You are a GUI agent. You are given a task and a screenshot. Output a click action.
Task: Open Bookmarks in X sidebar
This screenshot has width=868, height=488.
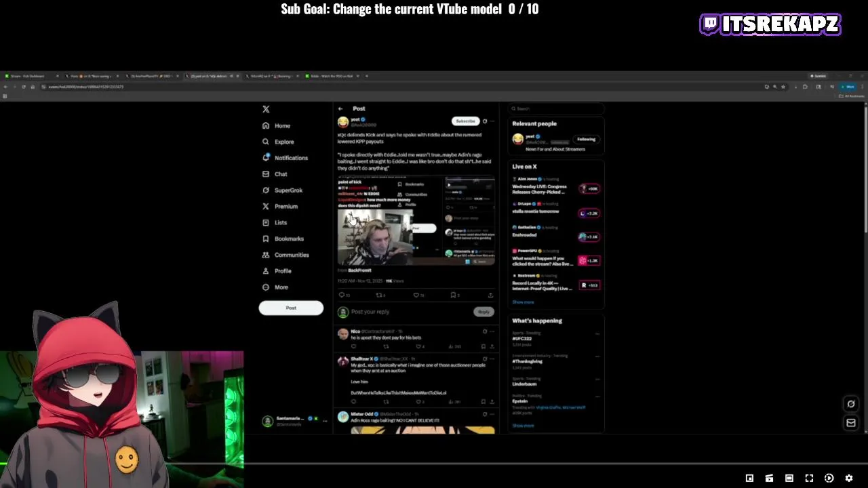coord(283,239)
